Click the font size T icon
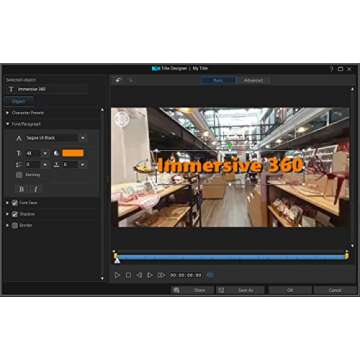360x360 pixels. pos(19,153)
